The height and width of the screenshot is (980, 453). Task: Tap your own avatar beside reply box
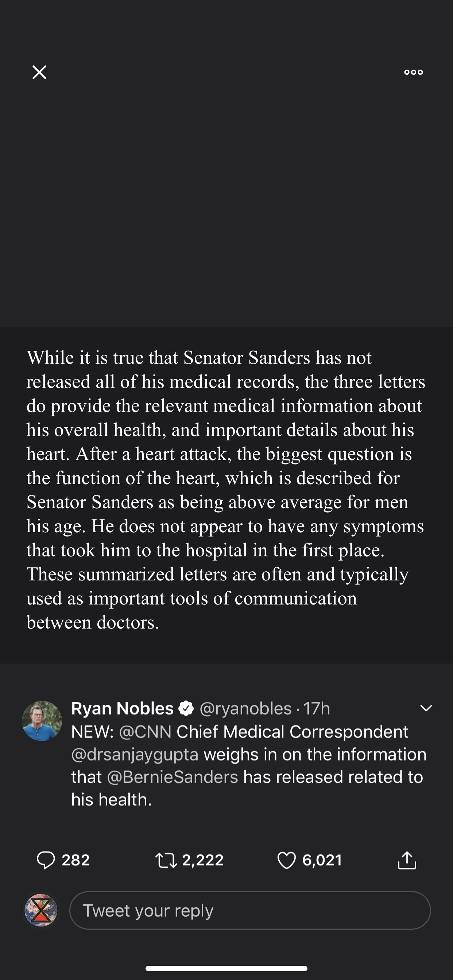pos(41,910)
